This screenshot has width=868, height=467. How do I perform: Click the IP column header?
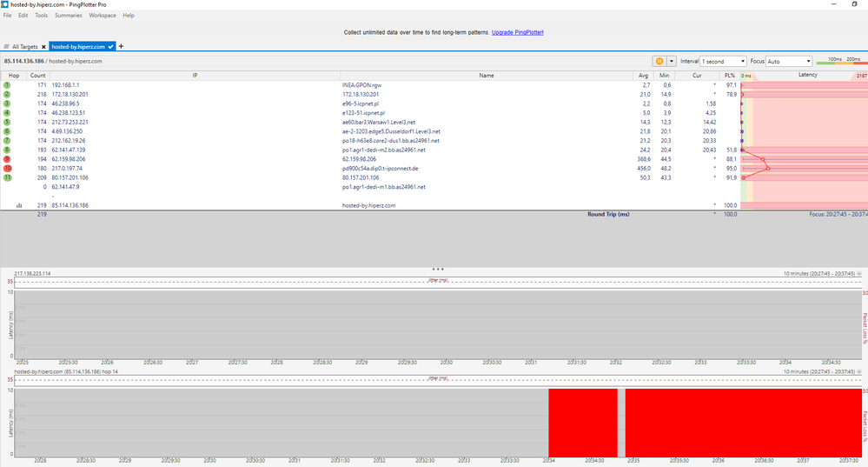click(195, 76)
